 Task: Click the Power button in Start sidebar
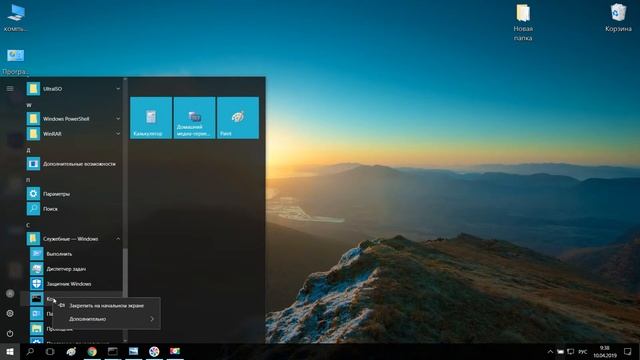click(10, 333)
